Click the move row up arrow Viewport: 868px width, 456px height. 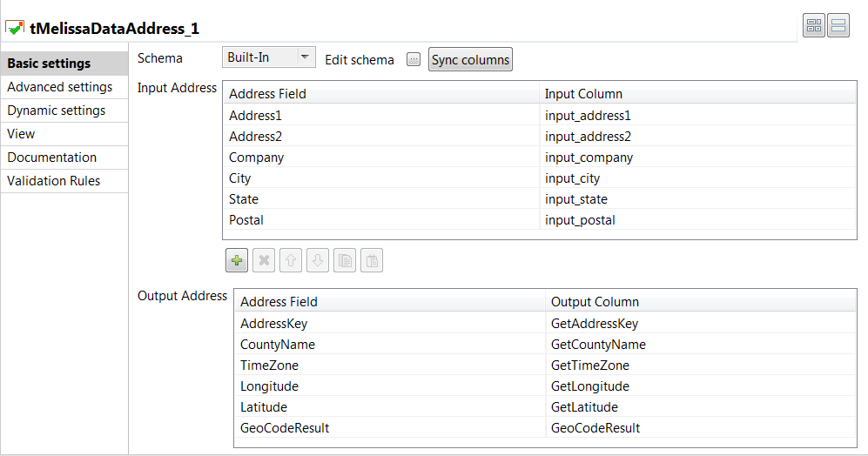click(x=292, y=260)
